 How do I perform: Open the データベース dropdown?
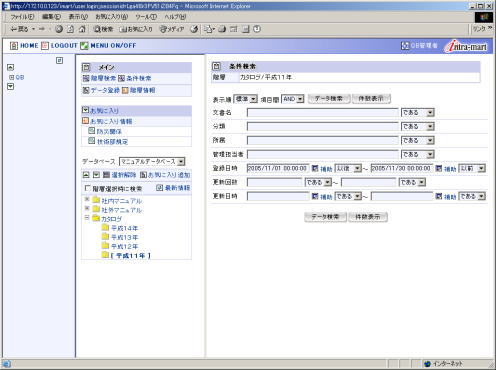click(152, 162)
